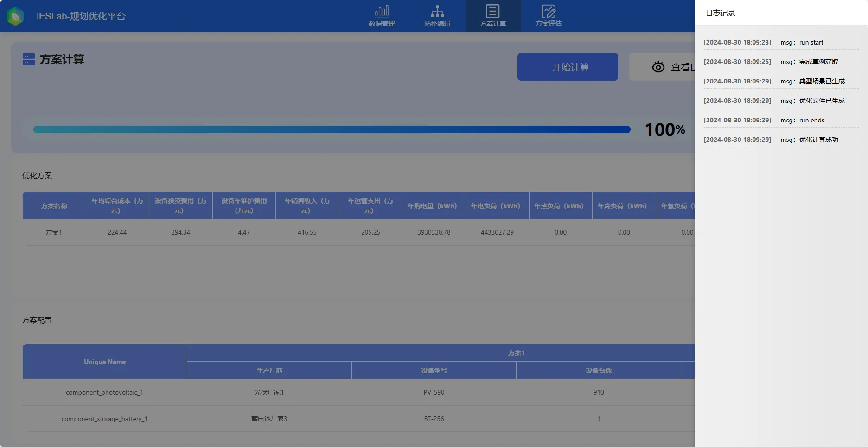The height and width of the screenshot is (447, 868).
Task: Click the 设备型号 column header
Action: tap(434, 370)
